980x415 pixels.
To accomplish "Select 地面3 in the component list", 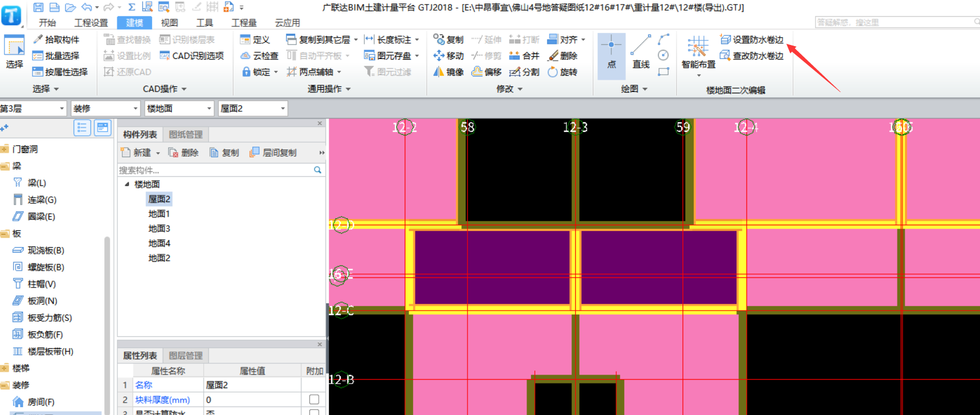I will click(159, 229).
